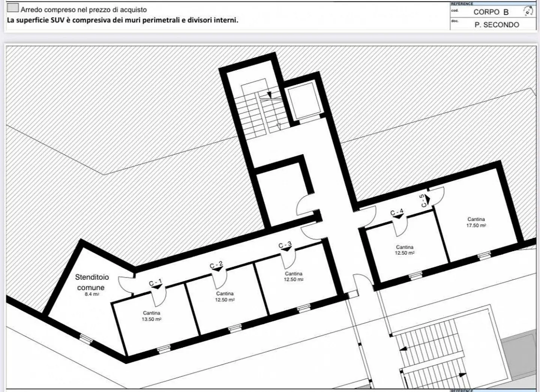Viewport: 540px width, 392px height.
Task: Select the Cantina 17.50 m² room
Action: tap(476, 222)
